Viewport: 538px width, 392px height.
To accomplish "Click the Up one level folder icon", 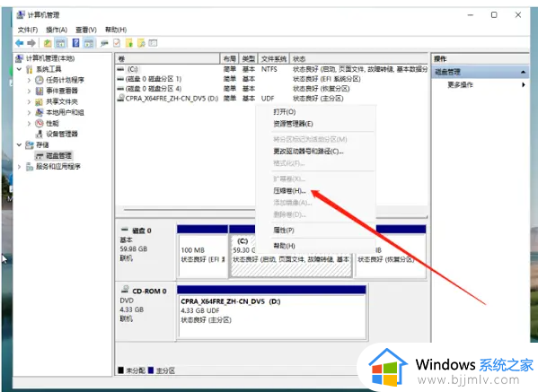I will tap(48, 43).
